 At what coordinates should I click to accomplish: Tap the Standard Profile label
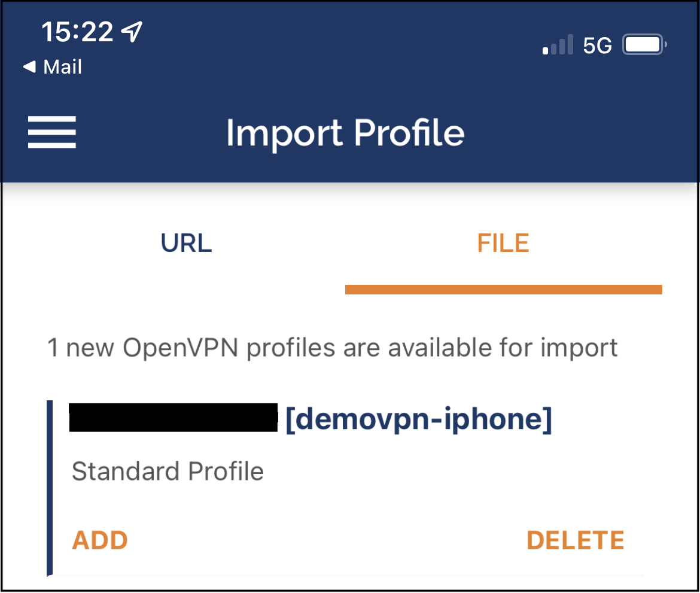pos(168,471)
